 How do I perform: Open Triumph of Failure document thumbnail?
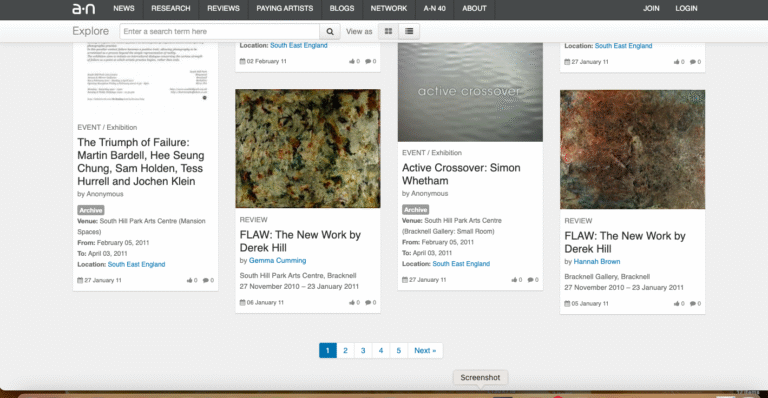point(145,78)
